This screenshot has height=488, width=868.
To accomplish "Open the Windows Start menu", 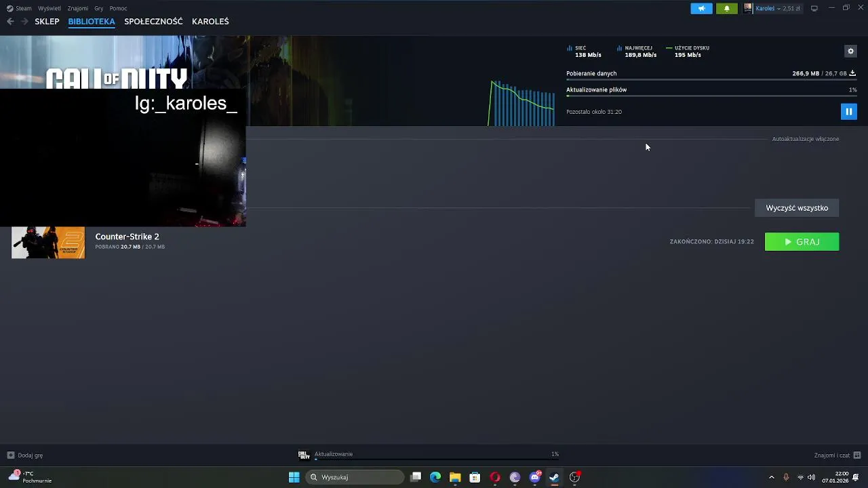I will [294, 477].
